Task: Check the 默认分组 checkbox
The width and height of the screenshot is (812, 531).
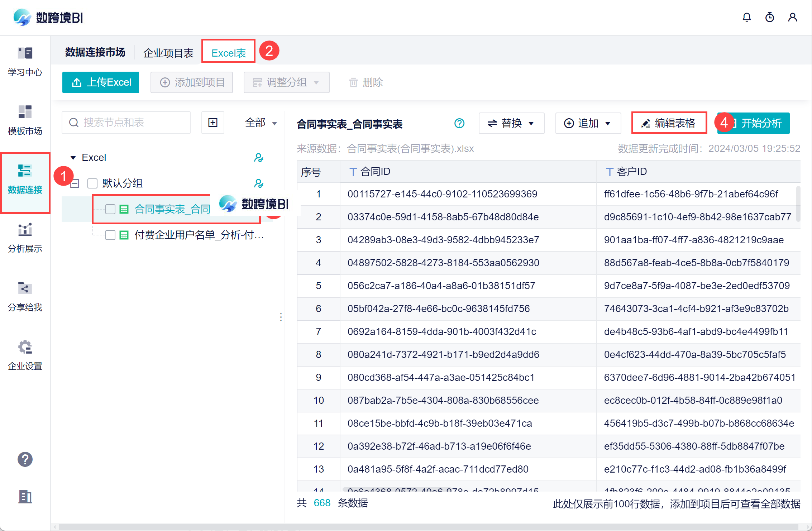Action: tap(92, 183)
